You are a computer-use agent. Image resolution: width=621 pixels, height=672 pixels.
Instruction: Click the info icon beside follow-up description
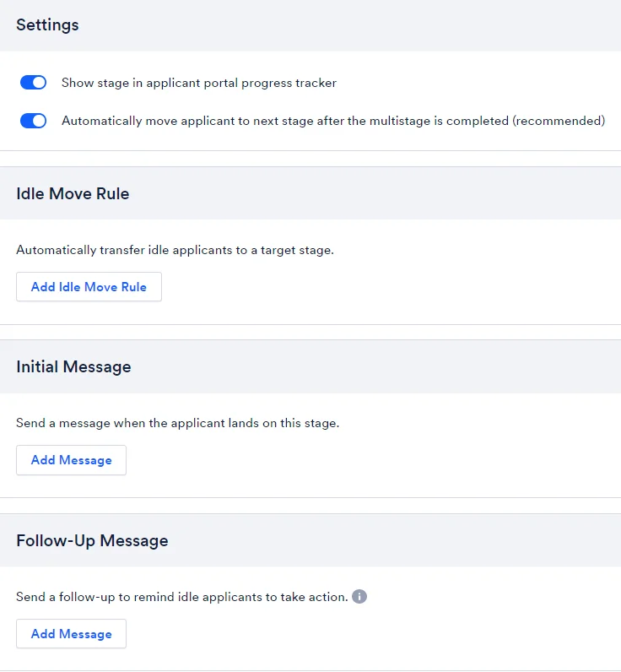[359, 596]
